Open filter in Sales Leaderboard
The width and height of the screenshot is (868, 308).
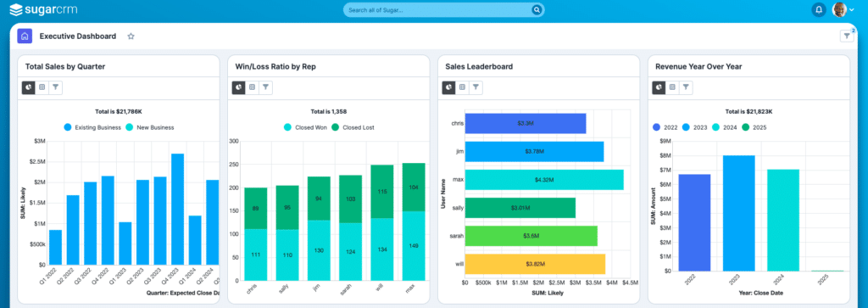coord(476,87)
